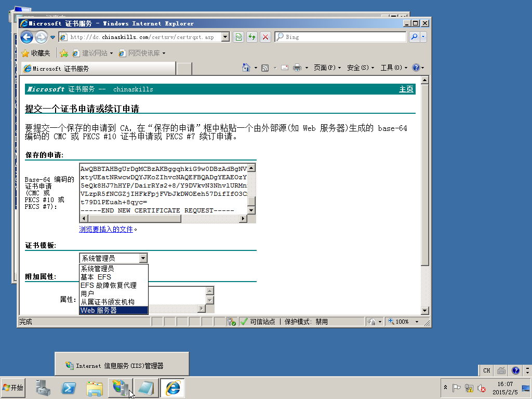Click the Home page house icon
Viewport: 532px width, 399px height.
coord(246,68)
